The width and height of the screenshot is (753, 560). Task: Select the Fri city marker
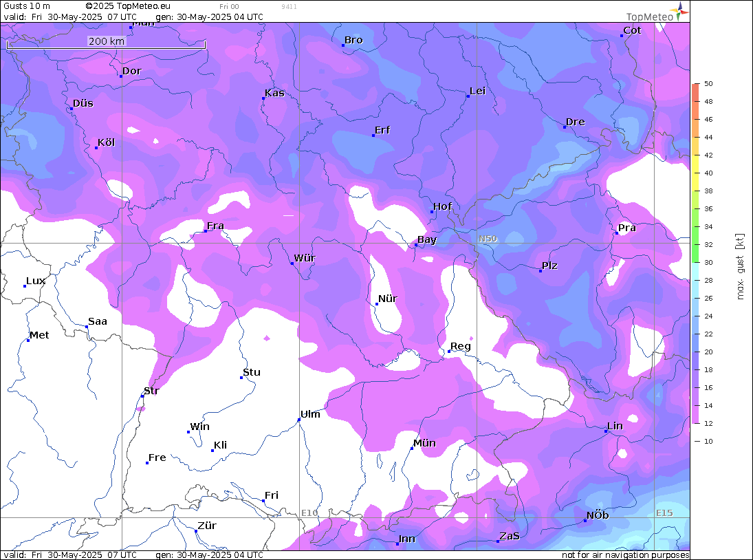pos(263,500)
